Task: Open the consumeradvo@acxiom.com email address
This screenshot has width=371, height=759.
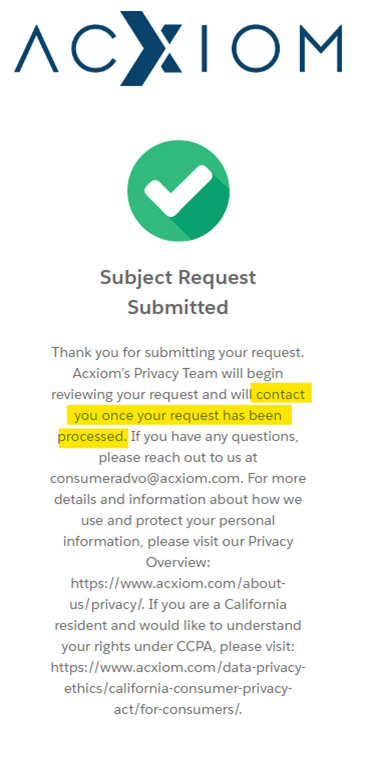Action: tap(146, 478)
